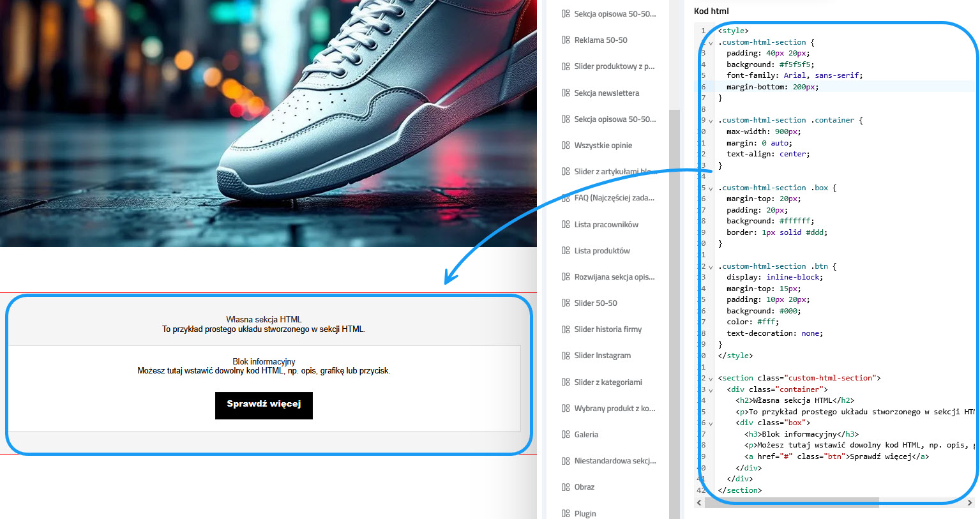The width and height of the screenshot is (980, 519).
Task: Click the Plugin section icon
Action: click(565, 513)
